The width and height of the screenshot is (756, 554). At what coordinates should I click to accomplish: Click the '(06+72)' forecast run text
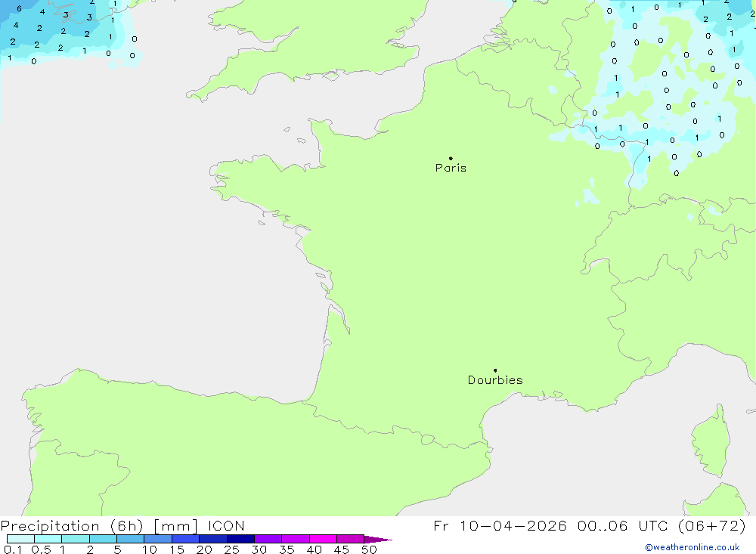click(711, 525)
